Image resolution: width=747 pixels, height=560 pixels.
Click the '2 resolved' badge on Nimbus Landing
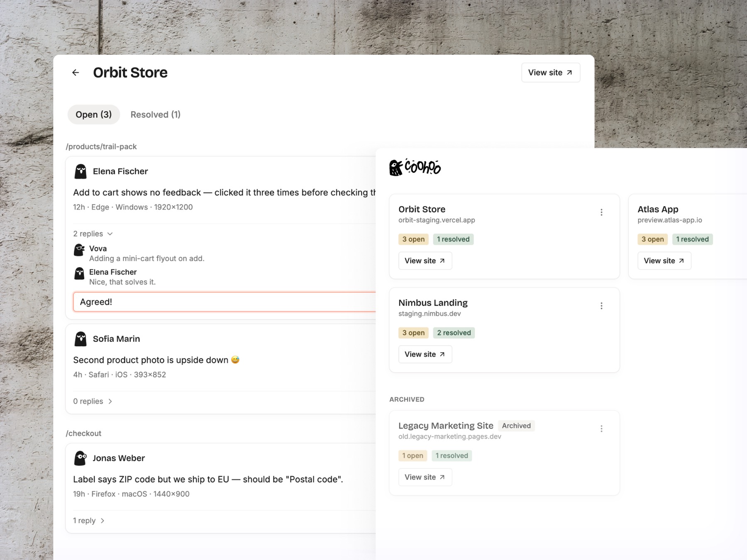pos(454,333)
